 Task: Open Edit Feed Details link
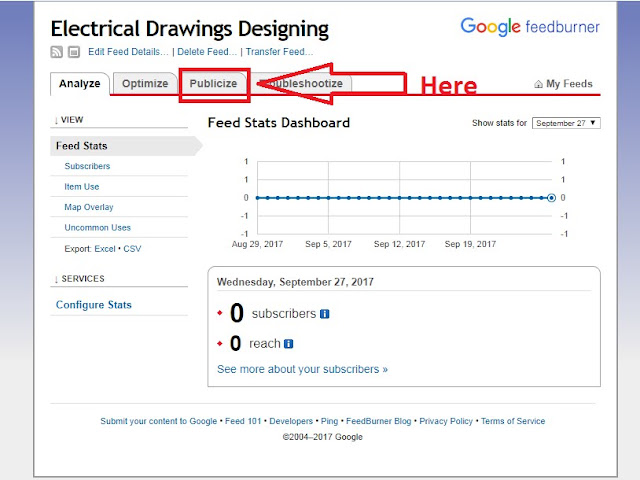pyautogui.click(x=128, y=52)
